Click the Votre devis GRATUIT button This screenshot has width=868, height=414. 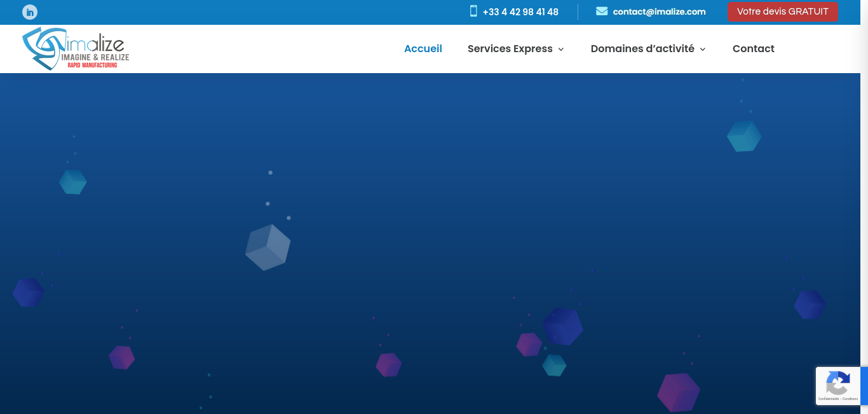pyautogui.click(x=782, y=11)
